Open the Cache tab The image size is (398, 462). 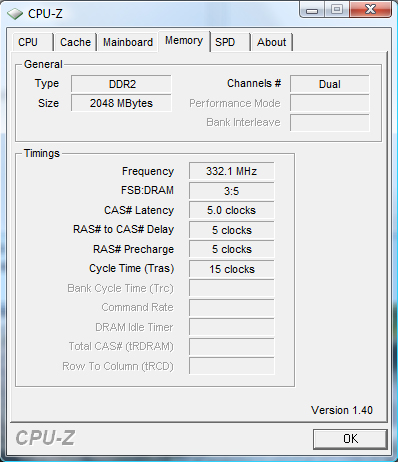click(x=76, y=42)
